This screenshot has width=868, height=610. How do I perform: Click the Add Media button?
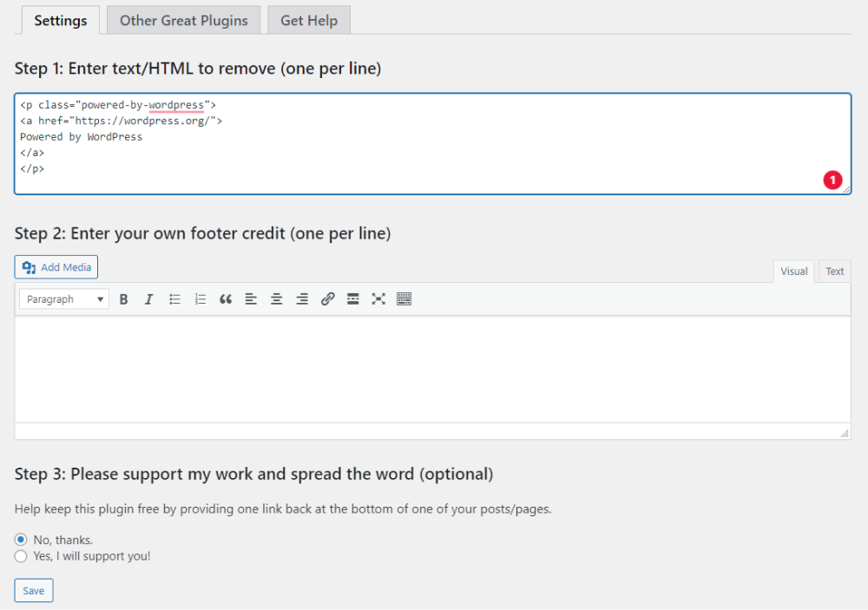[x=56, y=267]
